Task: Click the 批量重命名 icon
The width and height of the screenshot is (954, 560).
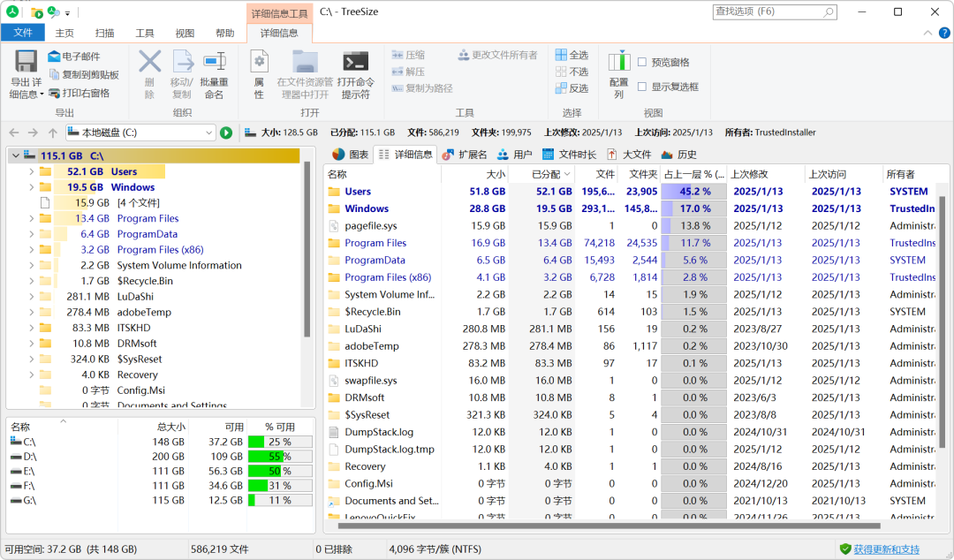Action: pyautogui.click(x=214, y=62)
